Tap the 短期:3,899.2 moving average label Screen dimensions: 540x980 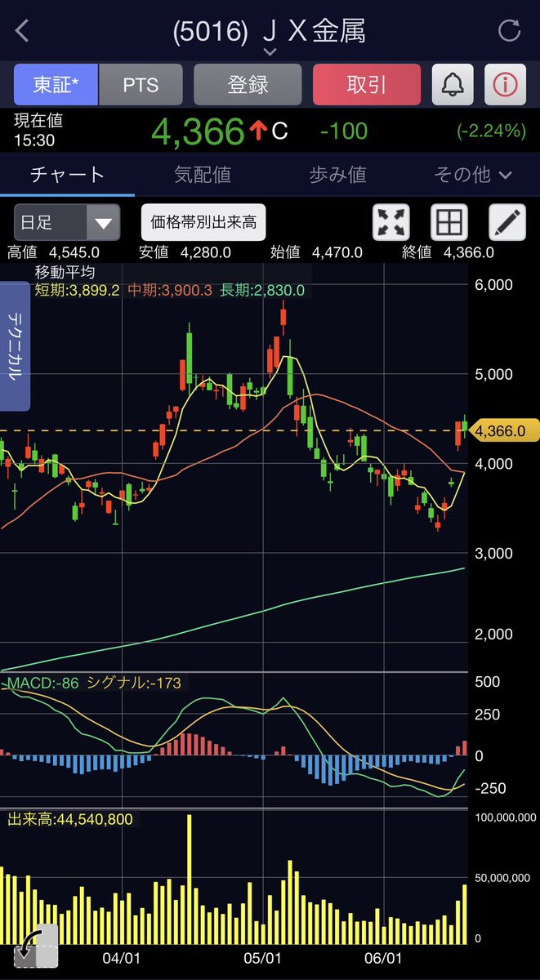[x=78, y=290]
